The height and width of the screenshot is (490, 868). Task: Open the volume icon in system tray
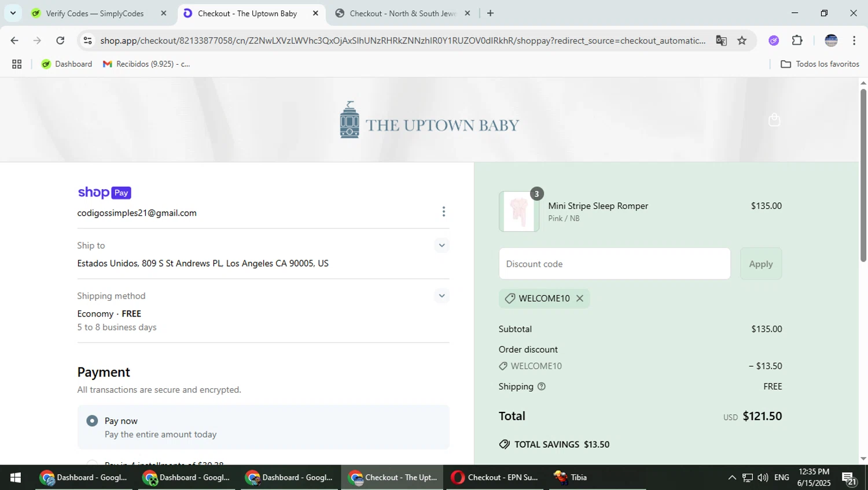coord(763,477)
